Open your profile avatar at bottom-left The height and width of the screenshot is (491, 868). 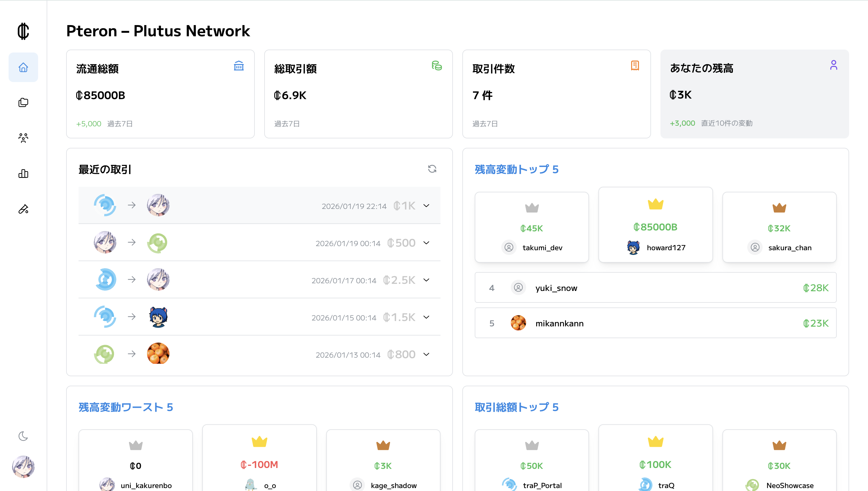[x=23, y=467]
